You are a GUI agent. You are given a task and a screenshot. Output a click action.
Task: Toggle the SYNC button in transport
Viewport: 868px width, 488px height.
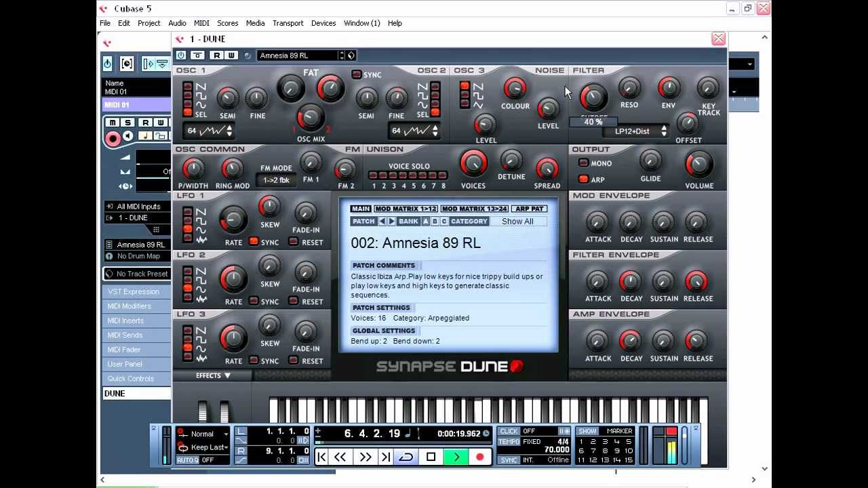point(509,460)
